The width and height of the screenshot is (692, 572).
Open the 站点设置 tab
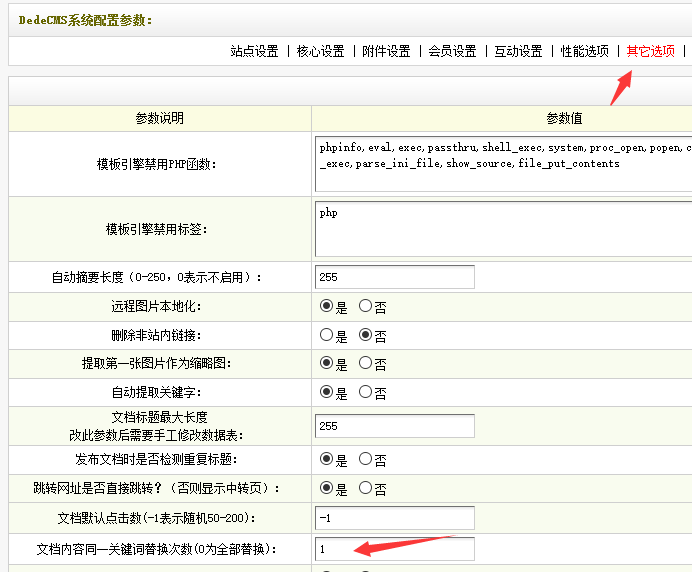coord(254,51)
